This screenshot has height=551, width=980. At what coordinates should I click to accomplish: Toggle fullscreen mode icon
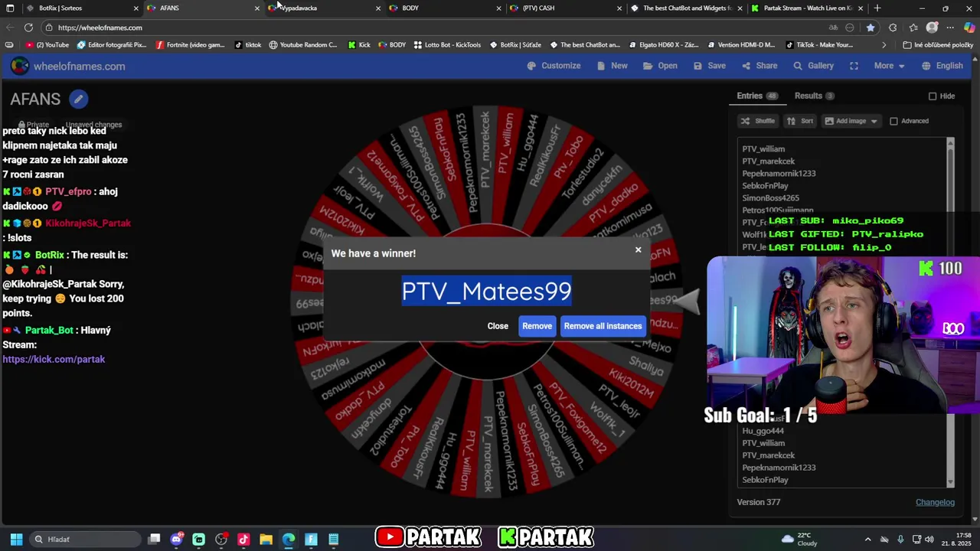click(854, 66)
